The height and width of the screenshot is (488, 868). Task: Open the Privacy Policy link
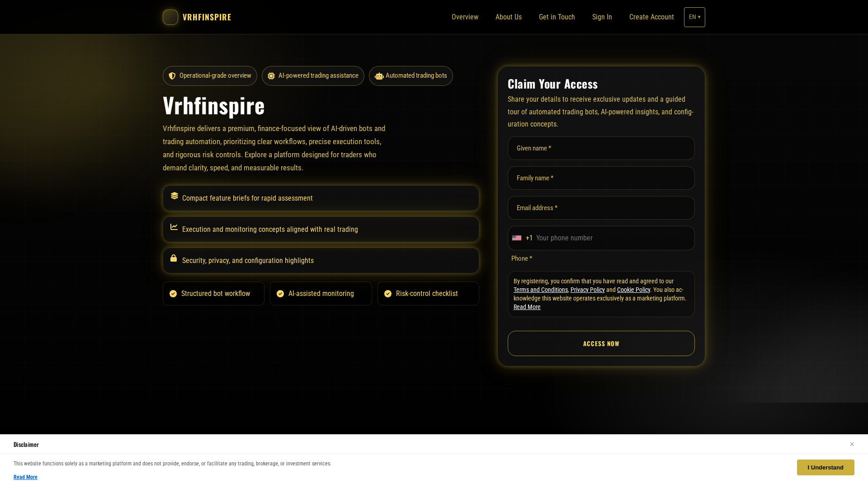pos(588,290)
